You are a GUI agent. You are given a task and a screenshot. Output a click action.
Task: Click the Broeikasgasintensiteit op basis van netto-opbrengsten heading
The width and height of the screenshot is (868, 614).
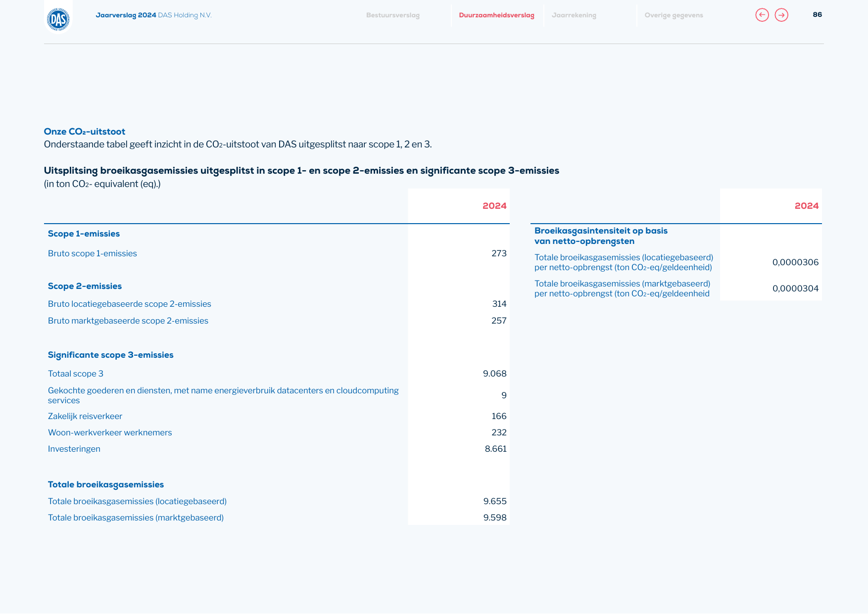(601, 236)
